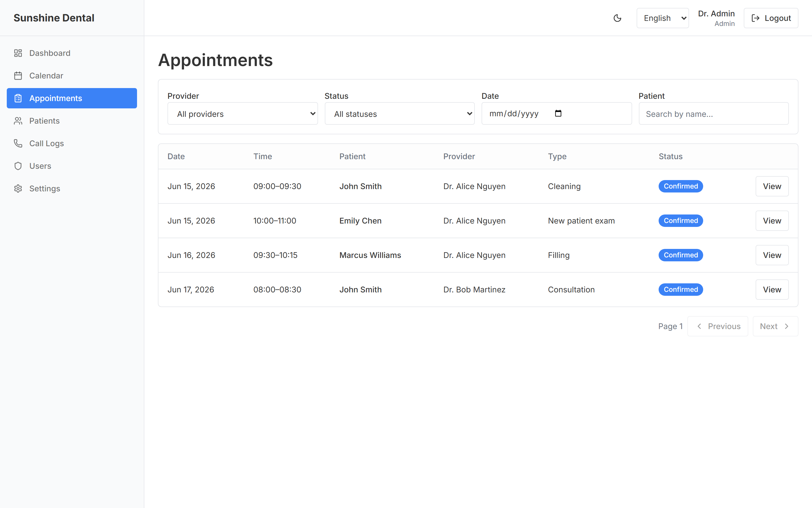
Task: Click the Type column header
Action: coord(557,156)
